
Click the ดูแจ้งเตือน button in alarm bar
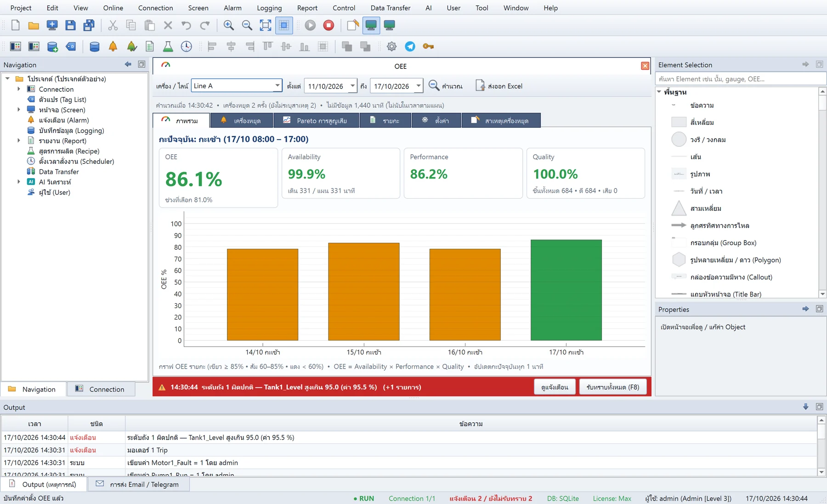555,387
